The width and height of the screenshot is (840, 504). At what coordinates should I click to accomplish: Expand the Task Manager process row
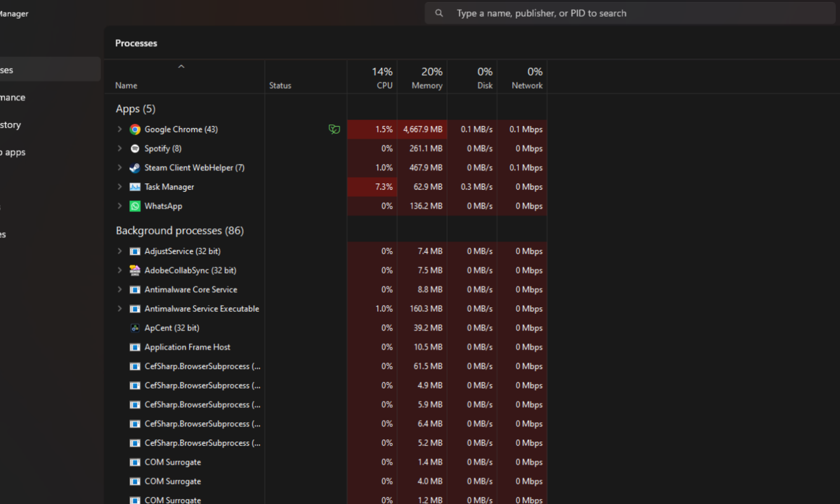coord(119,187)
